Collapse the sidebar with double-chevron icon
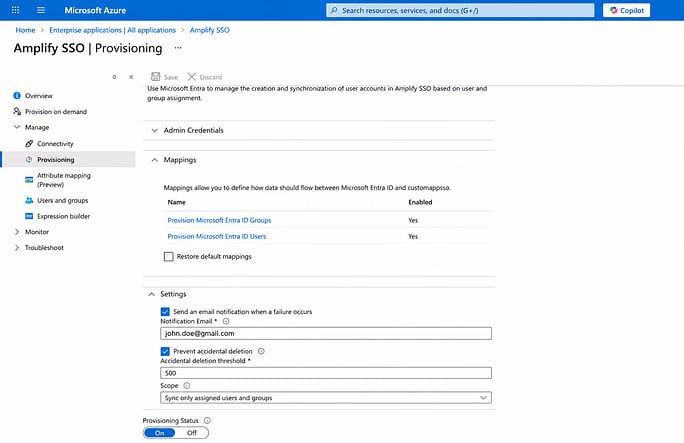The width and height of the screenshot is (684, 443). pos(131,77)
